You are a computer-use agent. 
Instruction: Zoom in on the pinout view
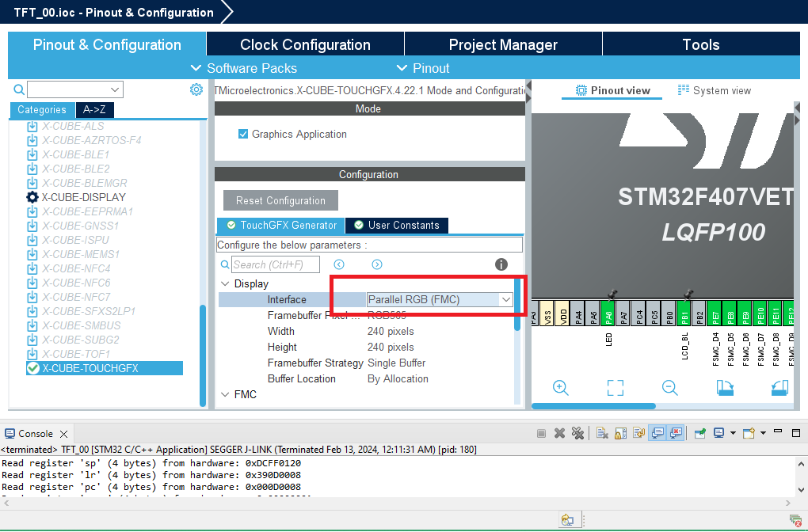coord(561,388)
